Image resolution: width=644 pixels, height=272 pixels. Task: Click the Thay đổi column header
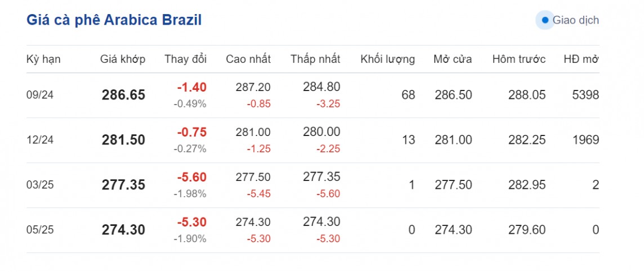[x=185, y=59]
